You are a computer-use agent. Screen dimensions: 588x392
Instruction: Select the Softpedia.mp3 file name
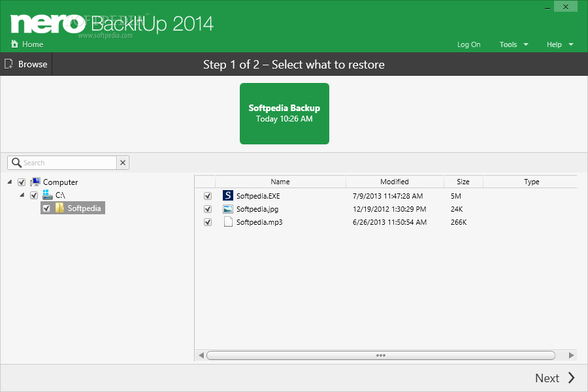[259, 222]
